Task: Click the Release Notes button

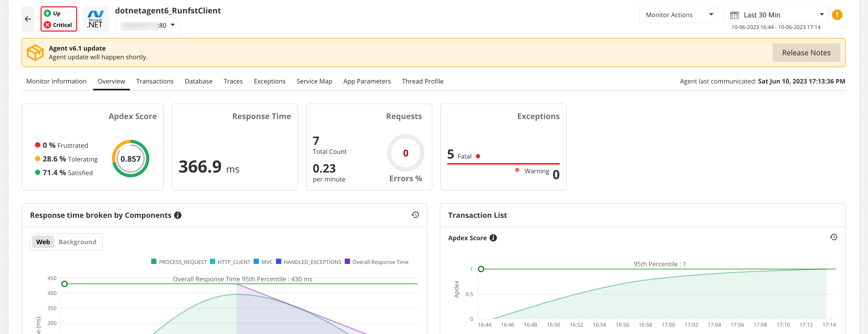Action: (806, 53)
